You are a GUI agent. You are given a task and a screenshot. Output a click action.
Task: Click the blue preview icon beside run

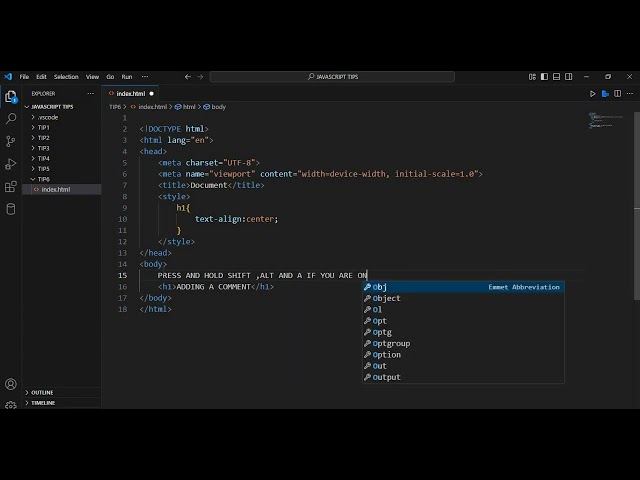point(605,94)
